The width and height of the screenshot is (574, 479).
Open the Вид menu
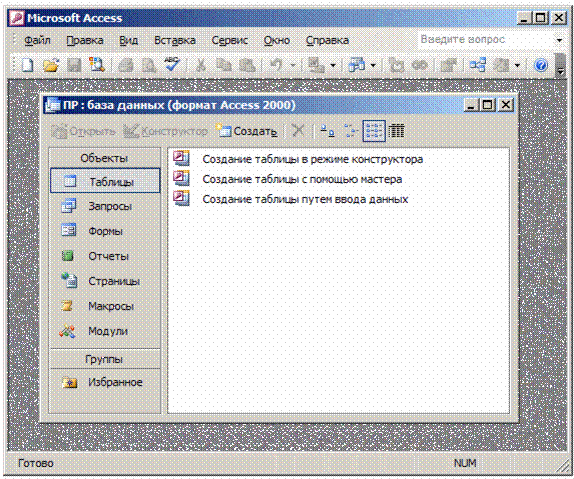pyautogui.click(x=128, y=40)
